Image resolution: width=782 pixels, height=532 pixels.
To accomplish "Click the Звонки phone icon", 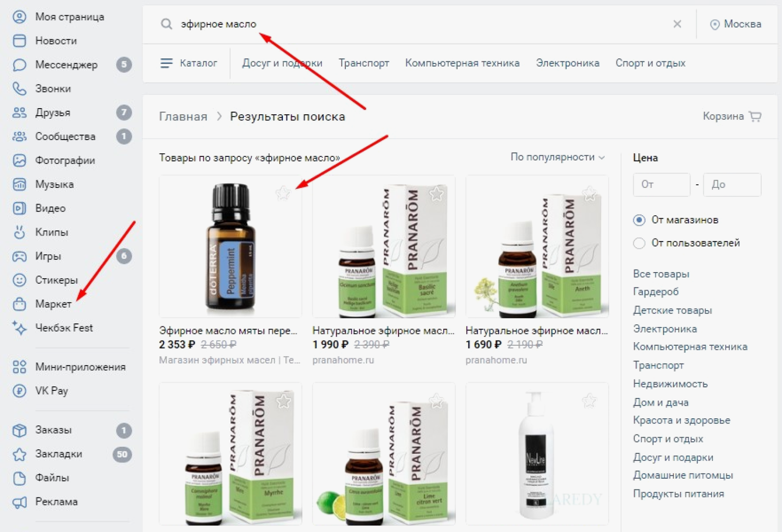I will pos(19,88).
